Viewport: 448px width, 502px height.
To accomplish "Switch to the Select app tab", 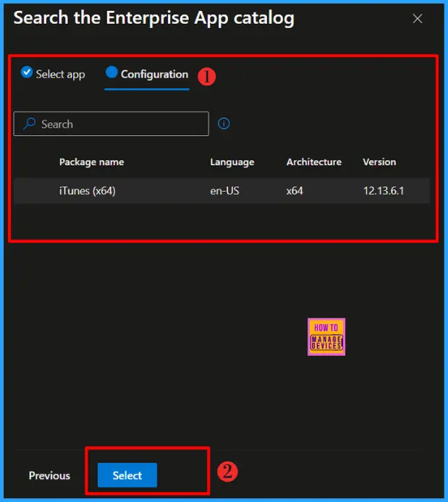I will pos(53,75).
